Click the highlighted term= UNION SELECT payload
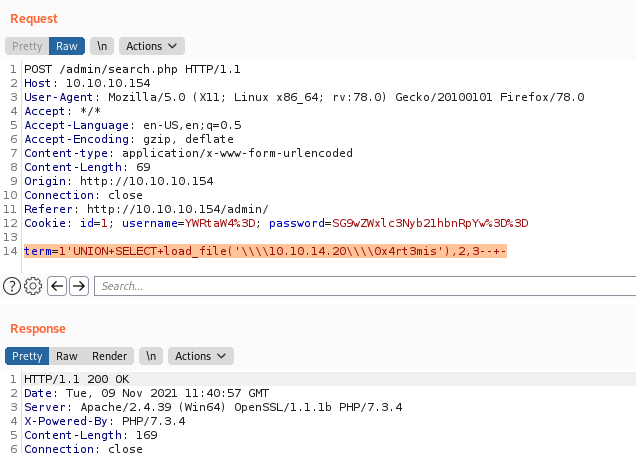The height and width of the screenshot is (453, 636). [x=265, y=251]
